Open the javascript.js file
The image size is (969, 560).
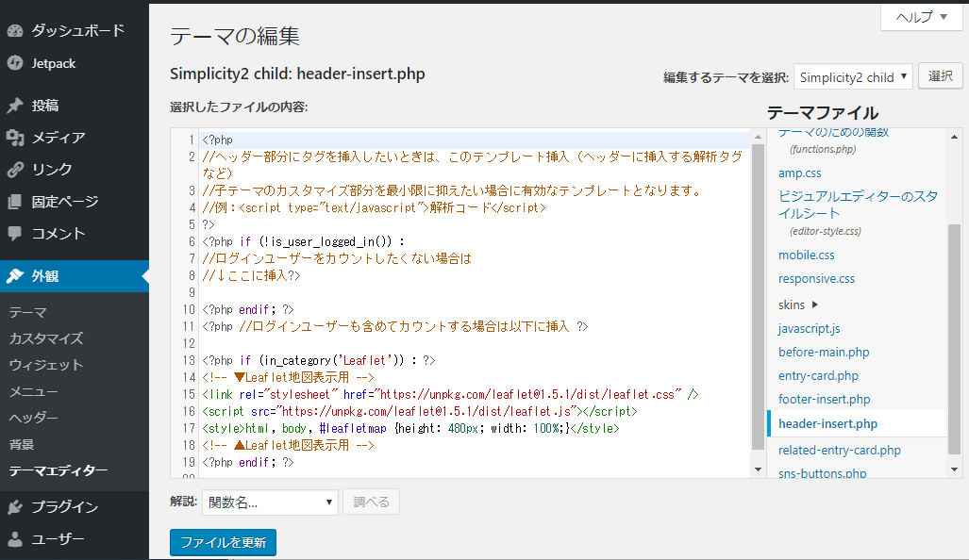(x=809, y=328)
